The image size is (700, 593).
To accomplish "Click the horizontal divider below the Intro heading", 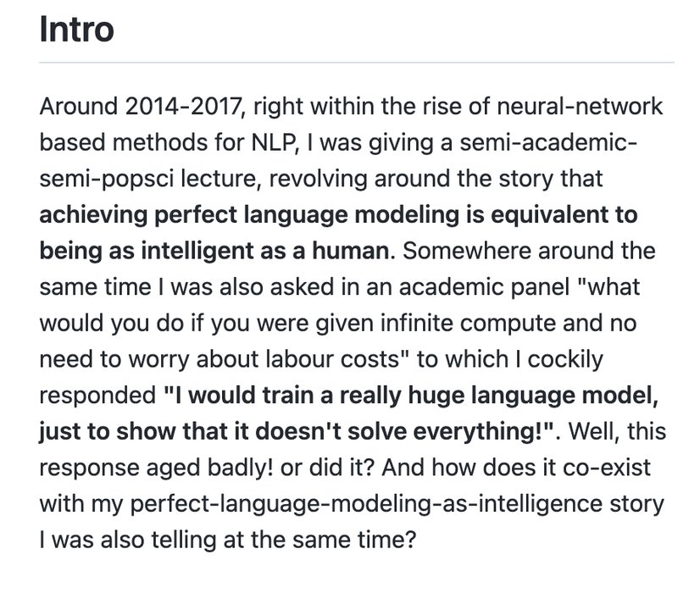I will 356,63.
